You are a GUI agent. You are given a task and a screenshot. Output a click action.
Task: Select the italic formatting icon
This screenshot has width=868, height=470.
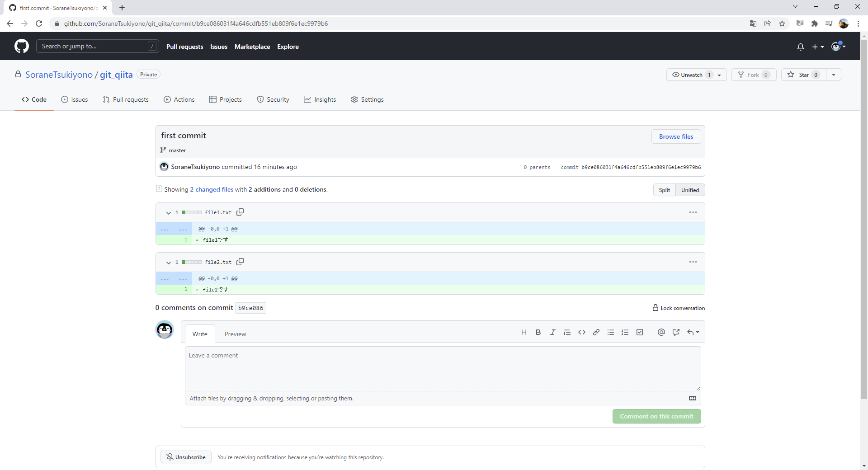(x=552, y=332)
